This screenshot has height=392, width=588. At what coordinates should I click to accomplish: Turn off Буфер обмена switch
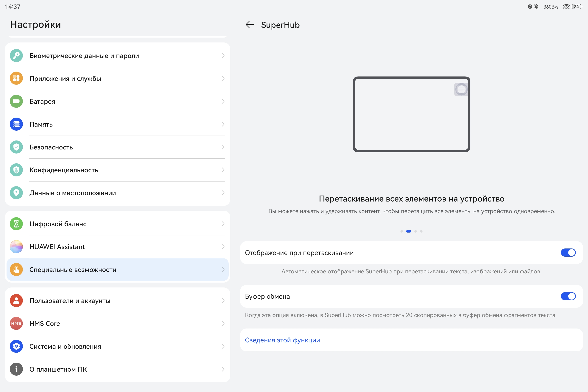(568, 296)
